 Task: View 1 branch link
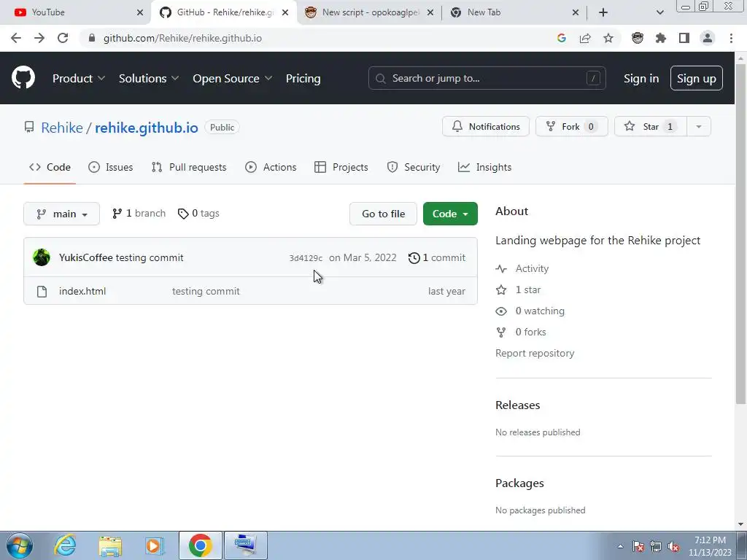tap(139, 214)
